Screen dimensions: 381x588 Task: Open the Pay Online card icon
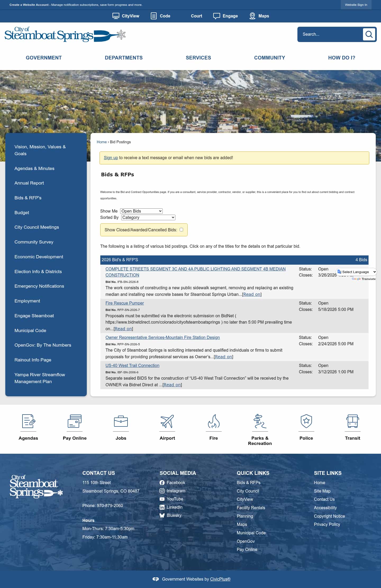tap(75, 421)
